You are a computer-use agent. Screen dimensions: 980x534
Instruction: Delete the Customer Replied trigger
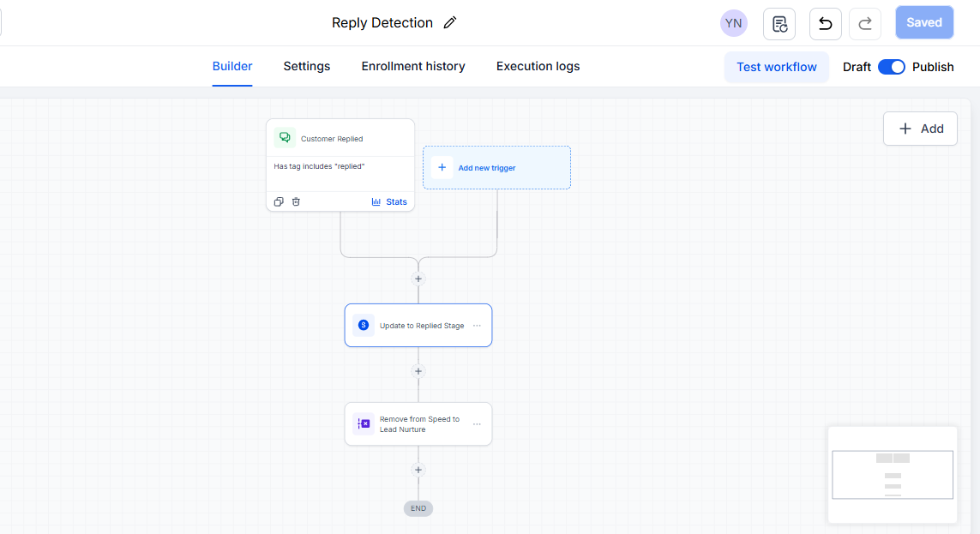click(x=297, y=201)
